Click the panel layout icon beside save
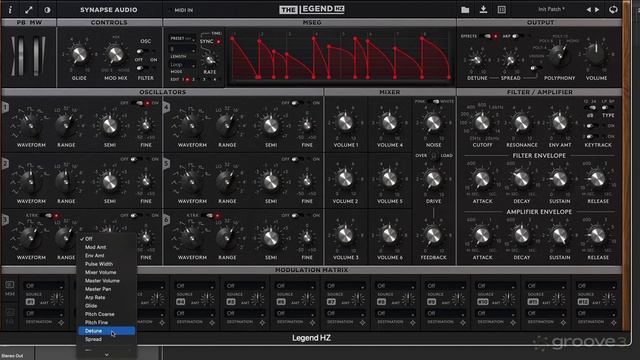The width and height of the screenshot is (640, 360). point(502,9)
